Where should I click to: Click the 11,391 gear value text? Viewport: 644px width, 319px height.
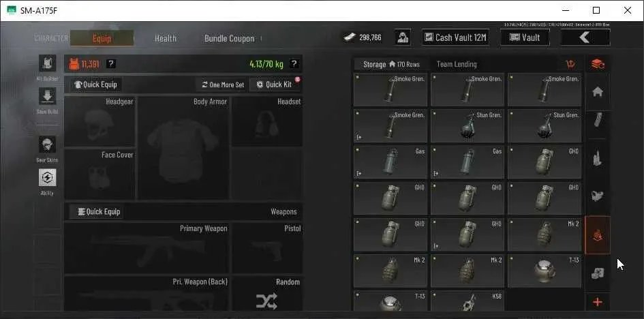pyautogui.click(x=91, y=64)
